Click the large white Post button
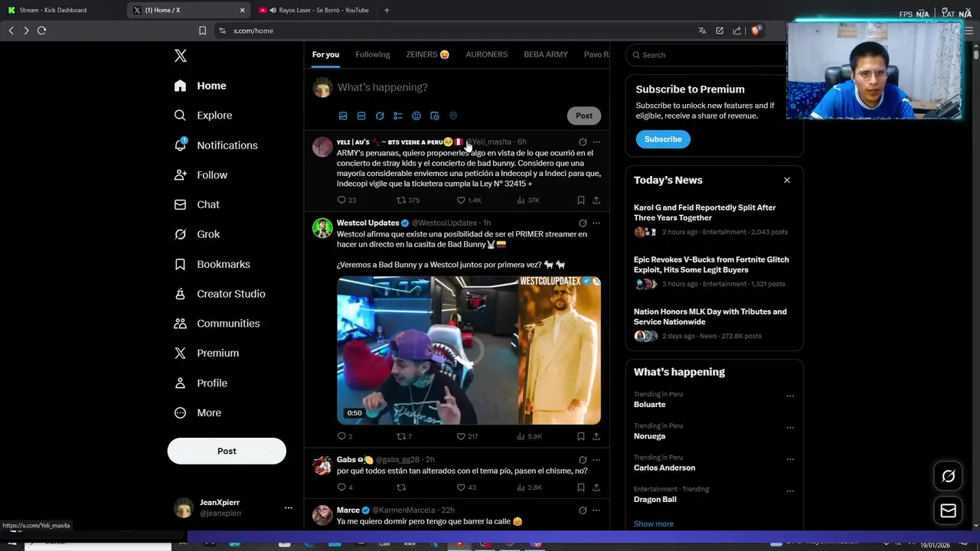The height and width of the screenshot is (551, 980). tap(227, 452)
